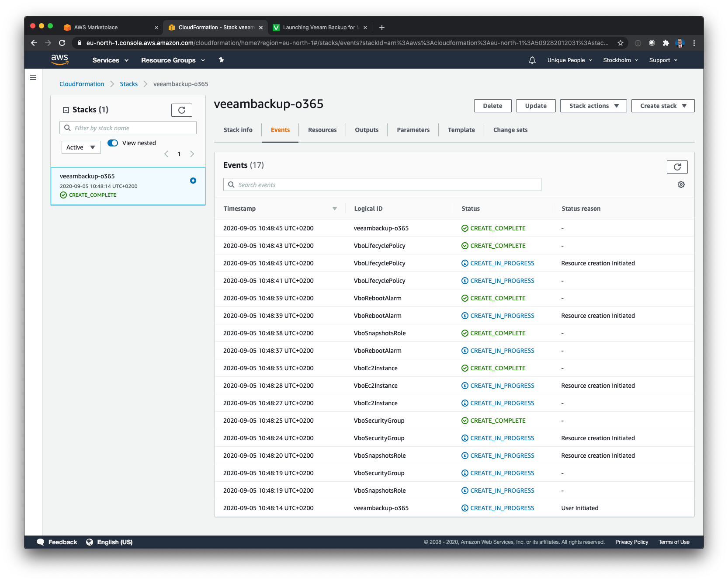The width and height of the screenshot is (728, 581).
Task: Click the 'User Initiated' status reason
Action: (580, 508)
